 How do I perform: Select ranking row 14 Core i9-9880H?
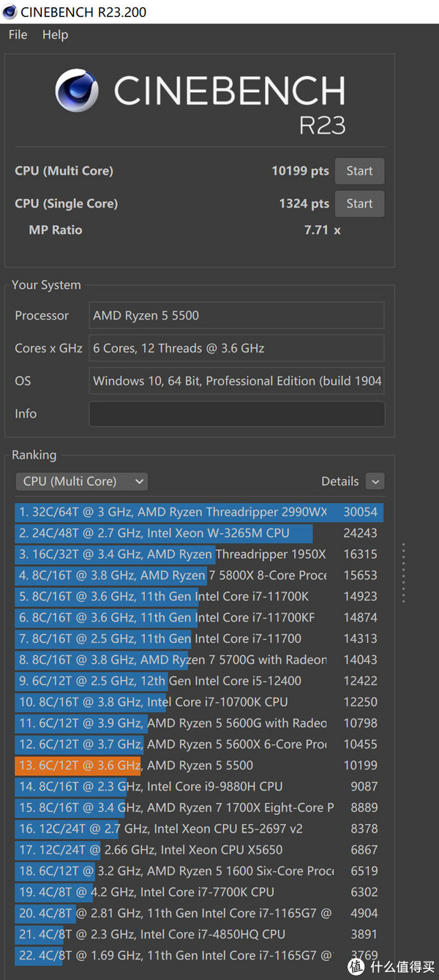(x=199, y=787)
